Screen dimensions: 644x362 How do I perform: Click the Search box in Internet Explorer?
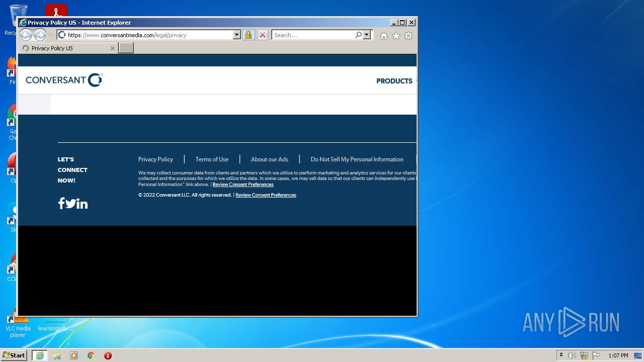pos(313,35)
